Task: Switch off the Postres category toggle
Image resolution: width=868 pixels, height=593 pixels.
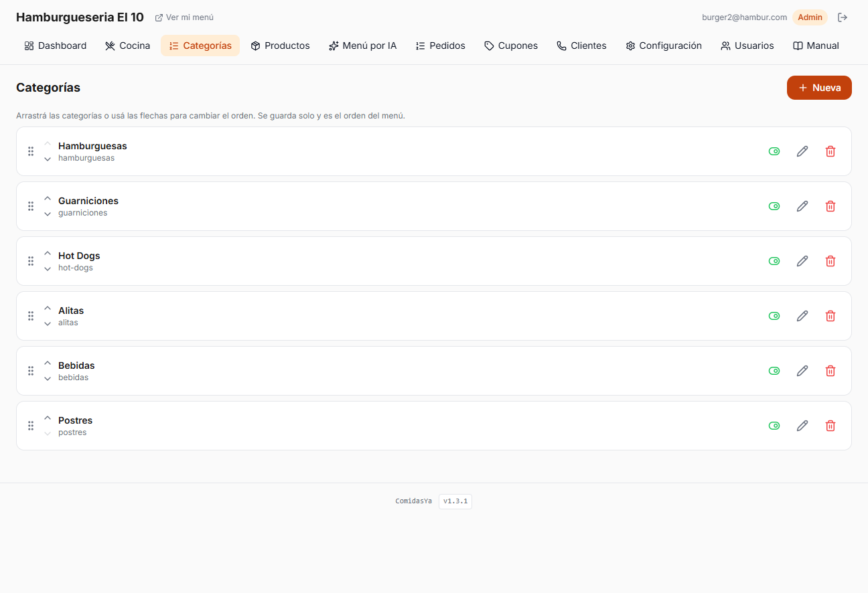Action: click(774, 426)
